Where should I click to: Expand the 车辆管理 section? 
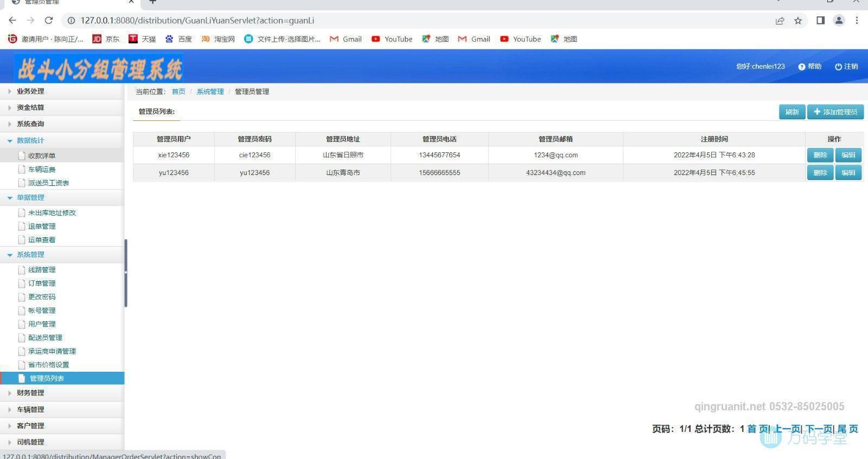tap(62, 409)
